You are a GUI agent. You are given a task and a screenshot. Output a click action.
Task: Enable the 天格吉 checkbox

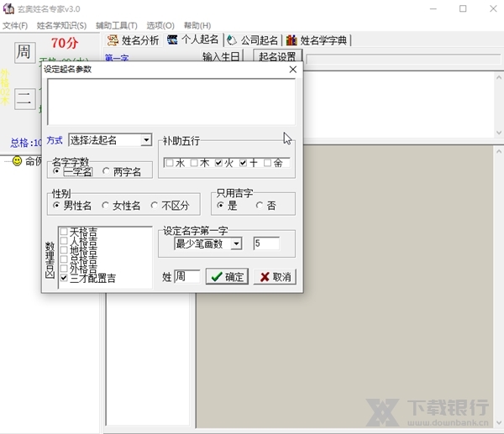click(64, 232)
